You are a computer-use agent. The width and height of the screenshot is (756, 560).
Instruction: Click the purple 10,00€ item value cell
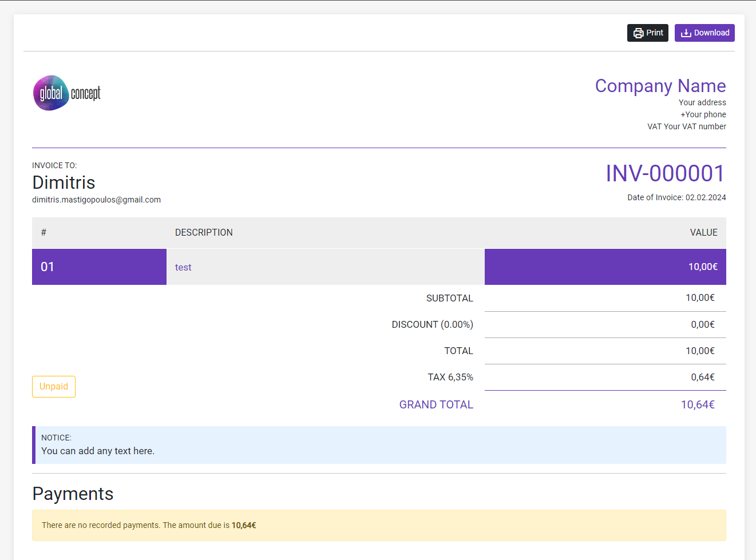pos(605,267)
